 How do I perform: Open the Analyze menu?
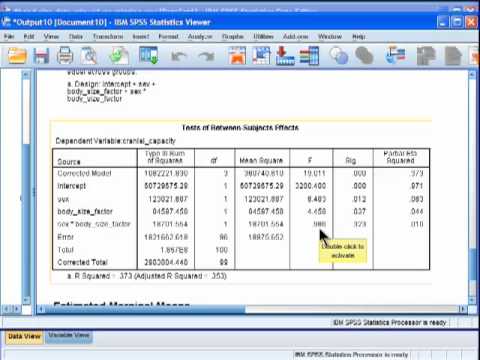pyautogui.click(x=200, y=36)
